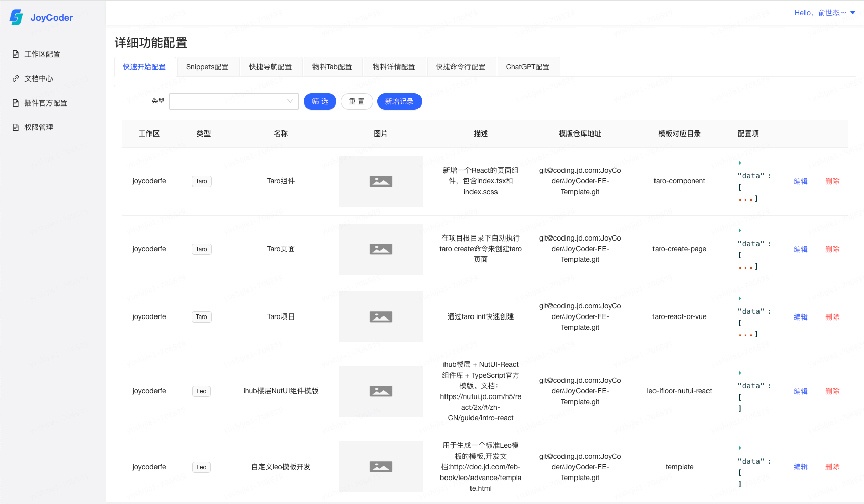Click the Taro组件 name cell
Screen dimensions: 864x504
click(x=281, y=181)
